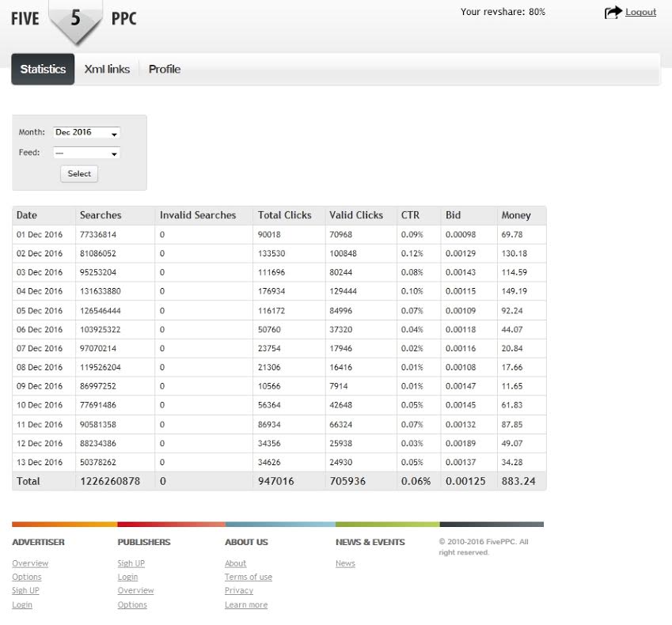The width and height of the screenshot is (672, 625).
Task: Open the Privacy link
Action: 238,591
